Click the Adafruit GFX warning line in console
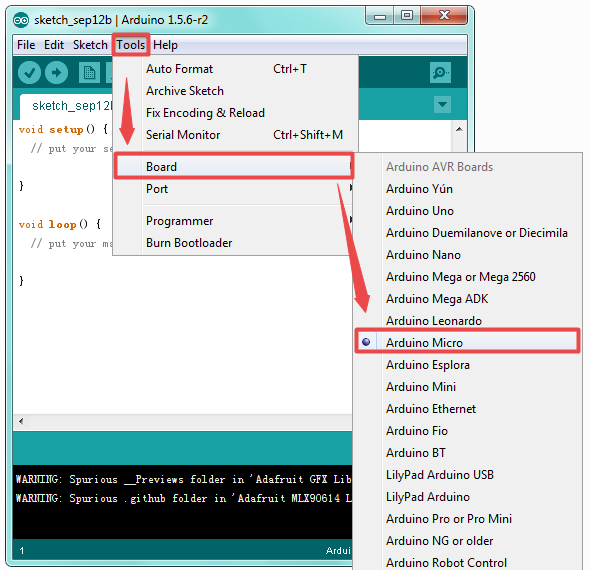The image size is (591, 570). point(184,479)
